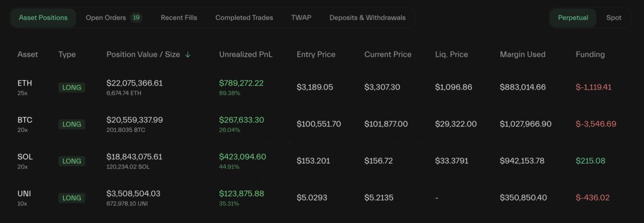Select the TWAP tab
This screenshot has height=223, width=644.
(x=301, y=18)
